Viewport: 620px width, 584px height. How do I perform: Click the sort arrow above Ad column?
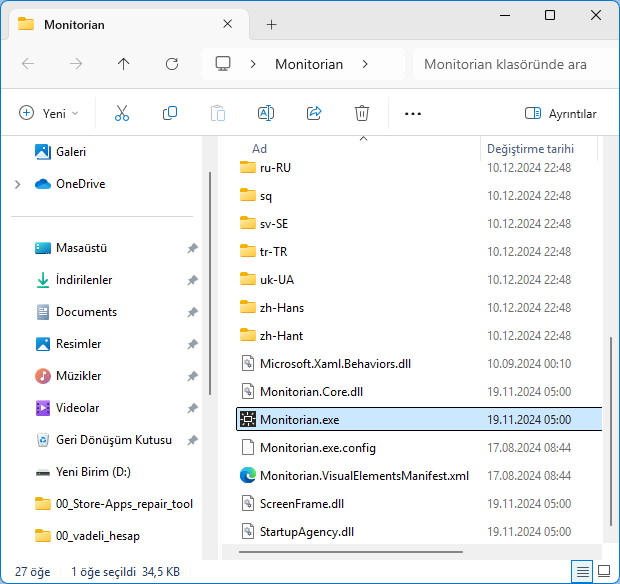[363, 139]
